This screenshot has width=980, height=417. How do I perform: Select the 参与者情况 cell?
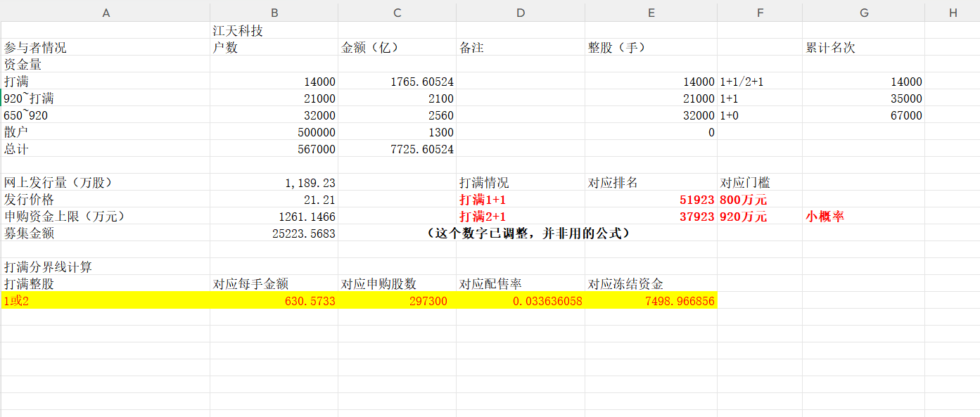tap(106, 48)
